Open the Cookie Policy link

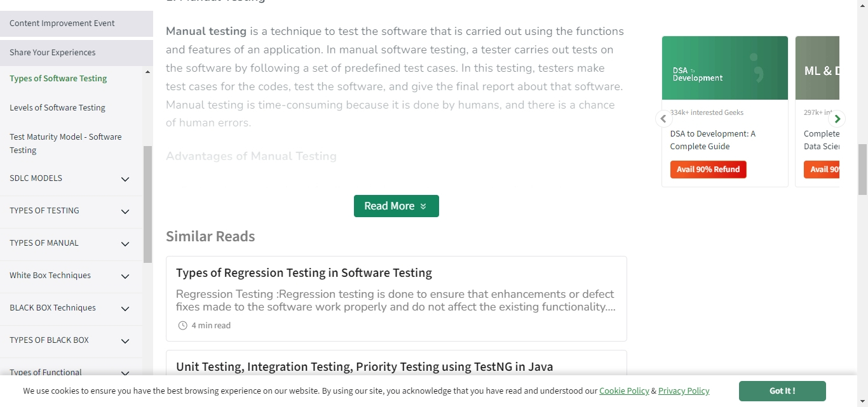pyautogui.click(x=624, y=391)
